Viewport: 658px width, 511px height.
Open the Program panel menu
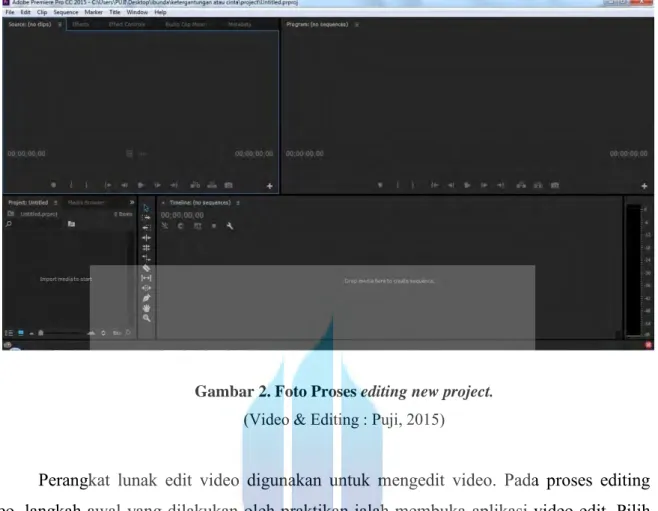point(357,25)
